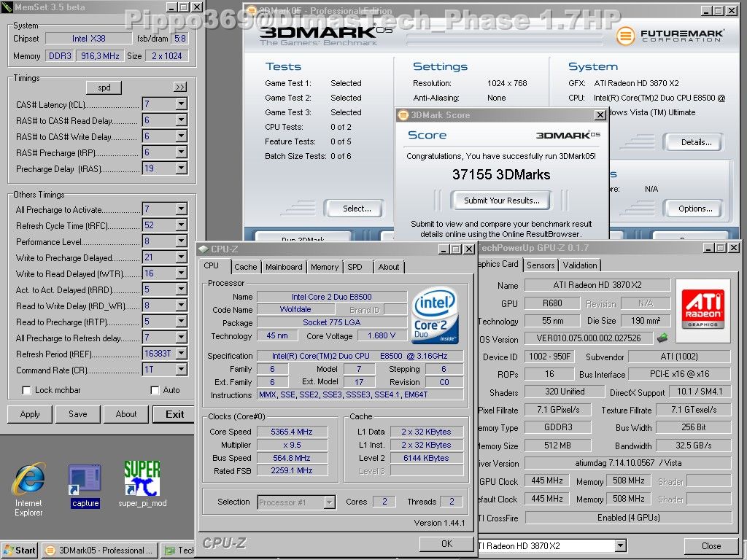Click the Futuremark logo in 3DMark05

[670, 36]
